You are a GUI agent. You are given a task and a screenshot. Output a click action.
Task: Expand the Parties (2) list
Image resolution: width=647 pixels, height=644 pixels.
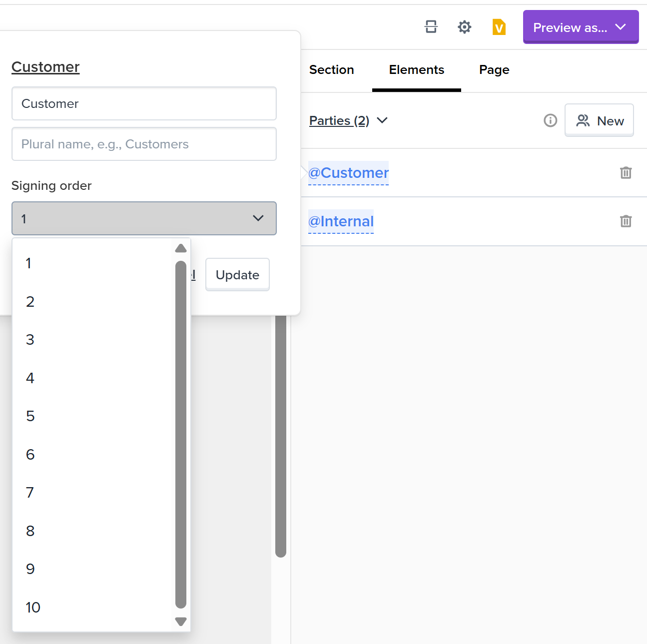pyautogui.click(x=348, y=120)
